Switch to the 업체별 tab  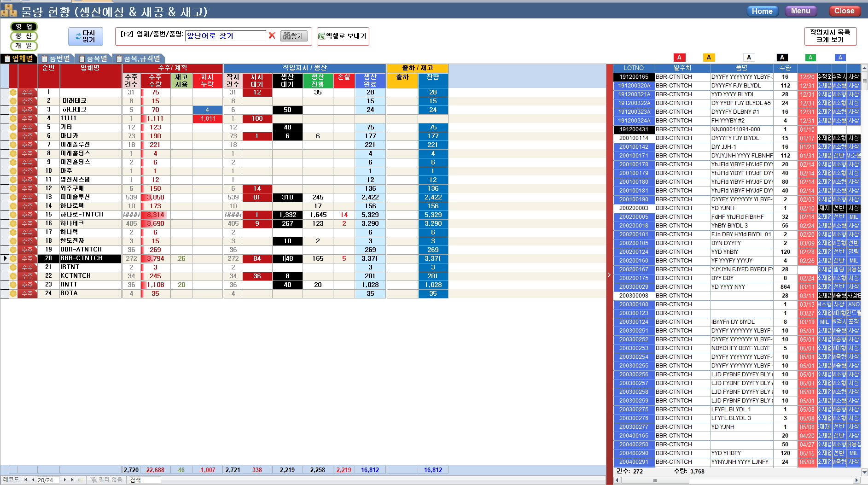pos(18,58)
